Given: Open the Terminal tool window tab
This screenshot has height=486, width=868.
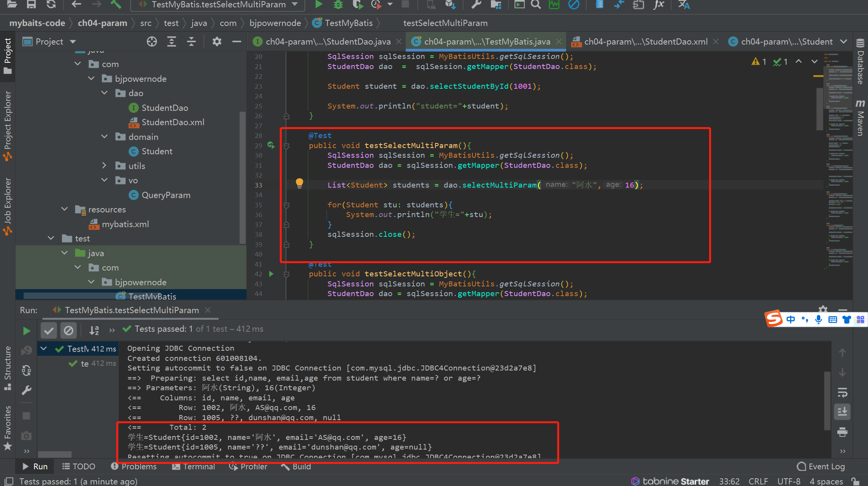Looking at the screenshot, I should [x=193, y=467].
